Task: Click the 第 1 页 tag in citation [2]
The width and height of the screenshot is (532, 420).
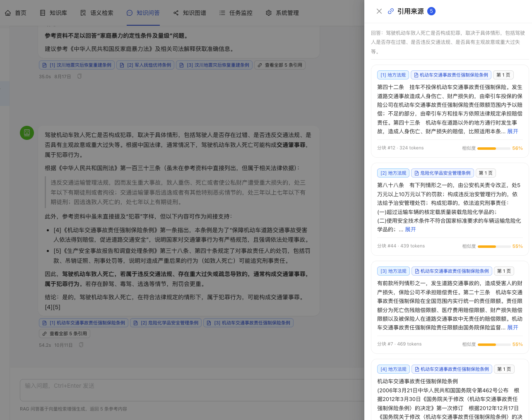Action: (x=486, y=173)
